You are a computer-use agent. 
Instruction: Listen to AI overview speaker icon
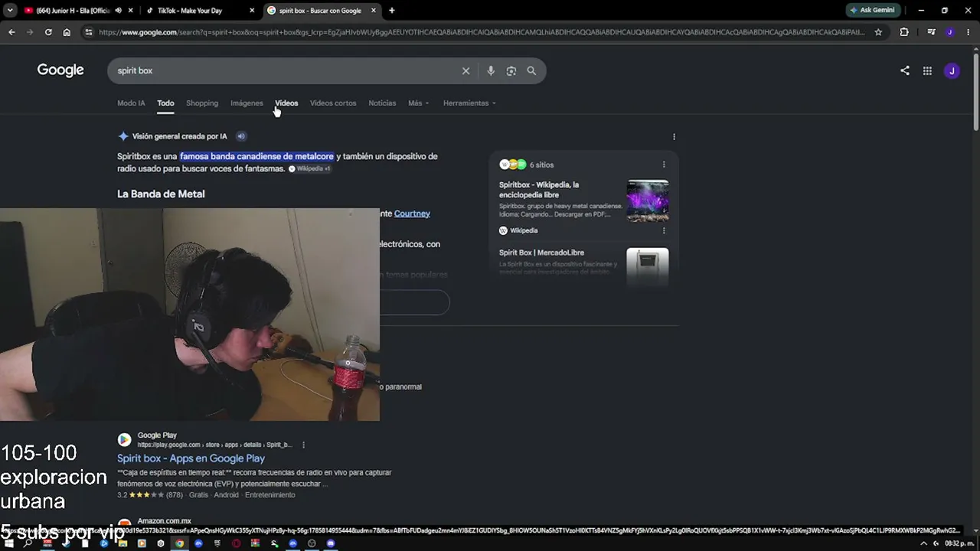241,136
